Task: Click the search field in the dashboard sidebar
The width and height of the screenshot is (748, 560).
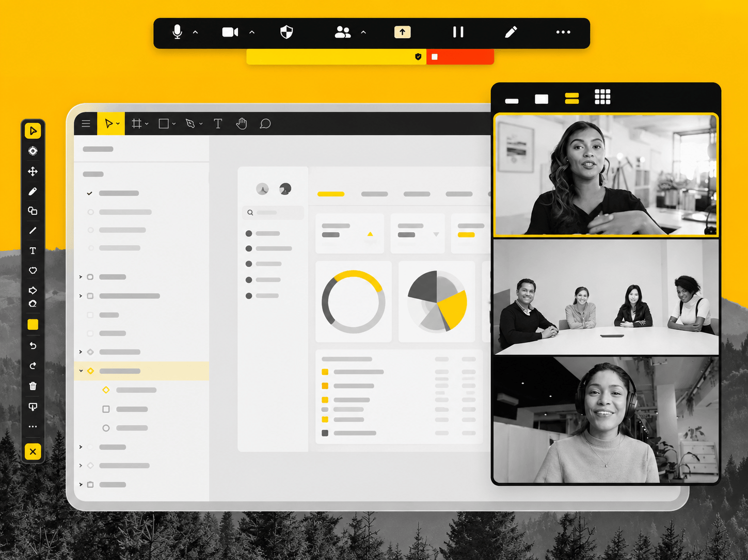Action: click(273, 213)
